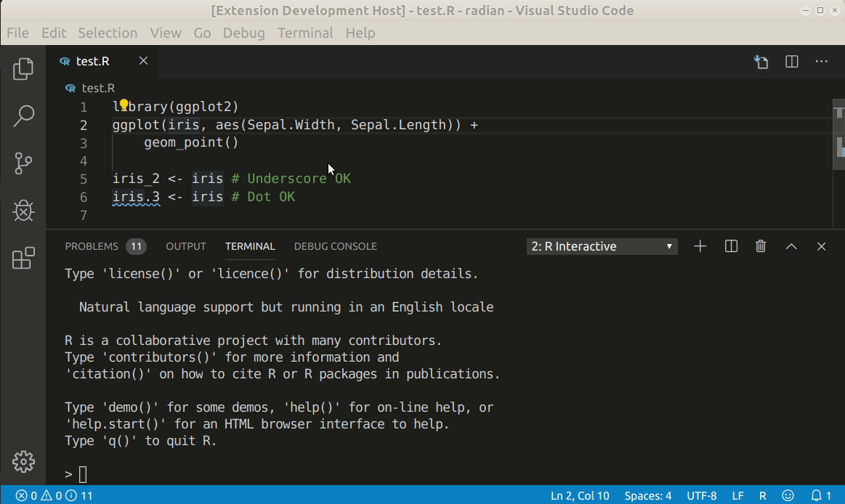The width and height of the screenshot is (845, 504).
Task: Click UTF-8 encoding in status bar
Action: [x=702, y=495]
